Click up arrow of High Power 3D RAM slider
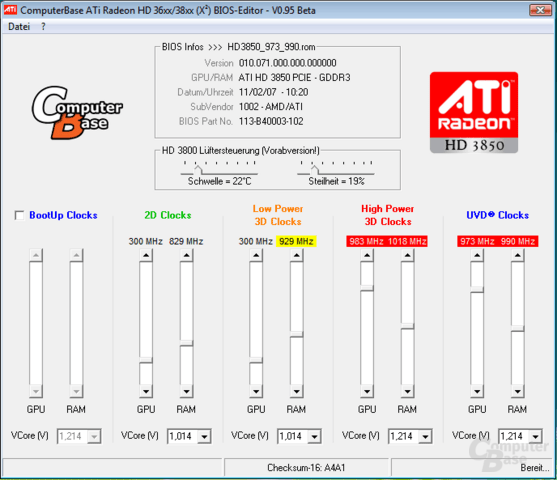Viewport: 557px width, 480px height. pos(407,255)
